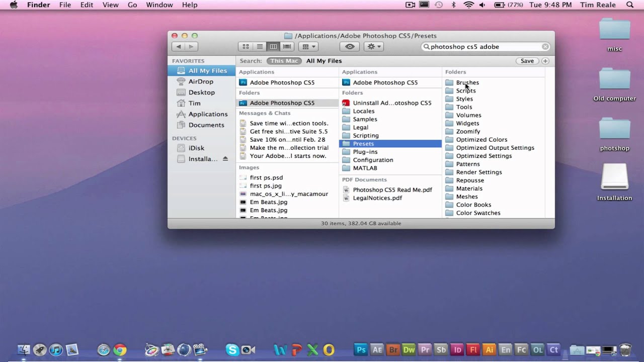Open the Window menu
Image resolution: width=644 pixels, height=362 pixels.
coord(159,5)
